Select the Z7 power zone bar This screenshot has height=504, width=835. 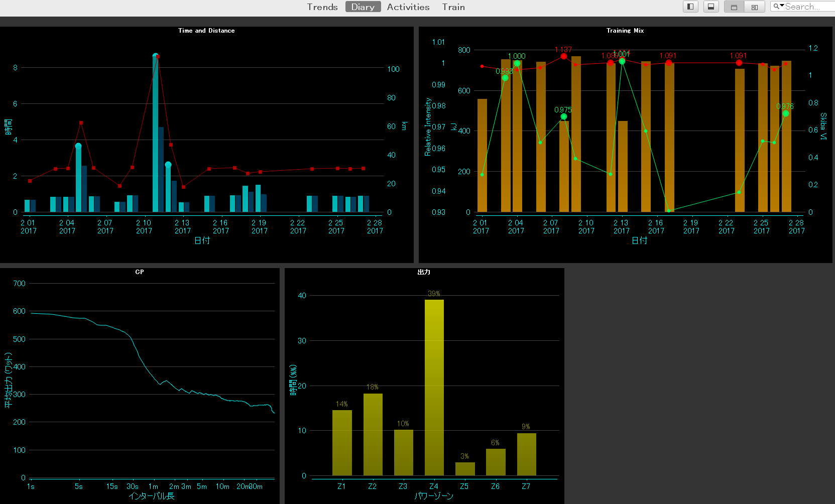coord(526,454)
